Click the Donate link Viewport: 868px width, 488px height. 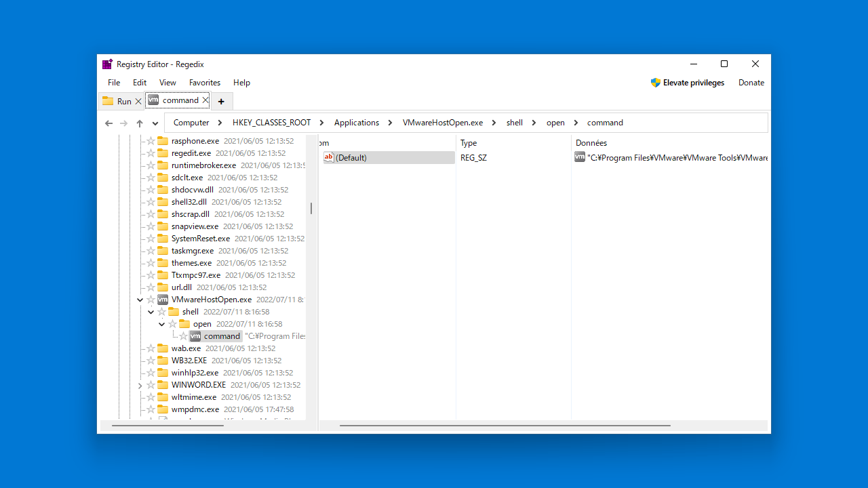click(751, 83)
